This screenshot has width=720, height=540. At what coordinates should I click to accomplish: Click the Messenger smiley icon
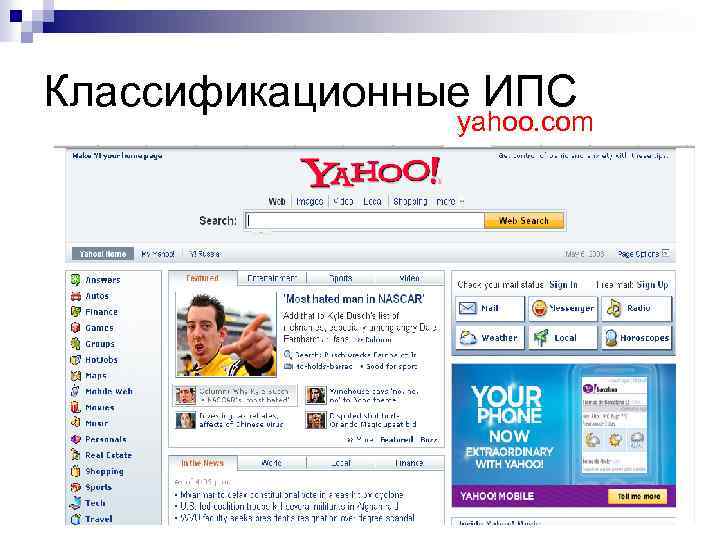540,308
